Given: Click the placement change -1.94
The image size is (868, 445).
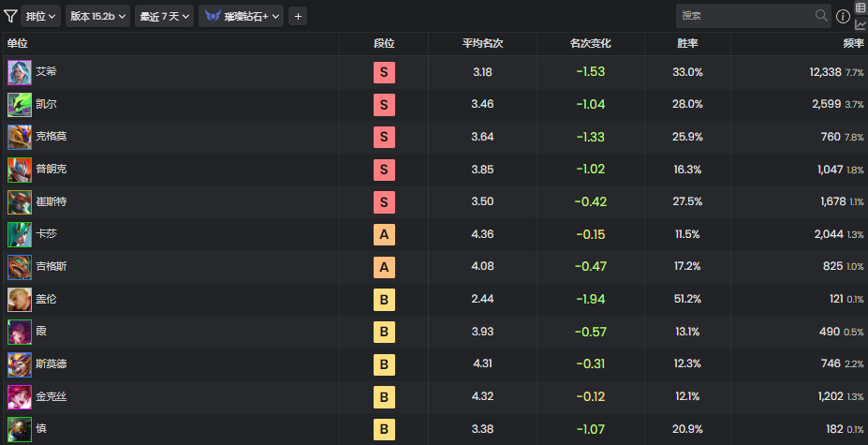Looking at the screenshot, I should coord(590,299).
